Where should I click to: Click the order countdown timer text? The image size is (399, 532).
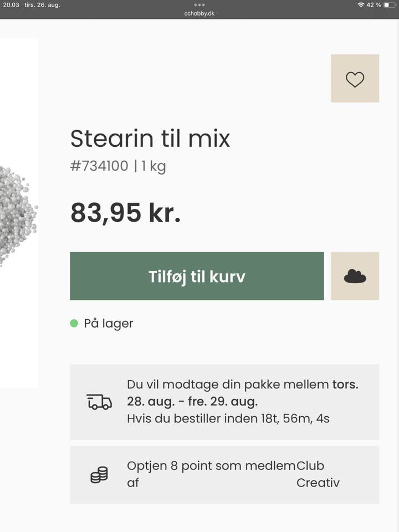[228, 418]
